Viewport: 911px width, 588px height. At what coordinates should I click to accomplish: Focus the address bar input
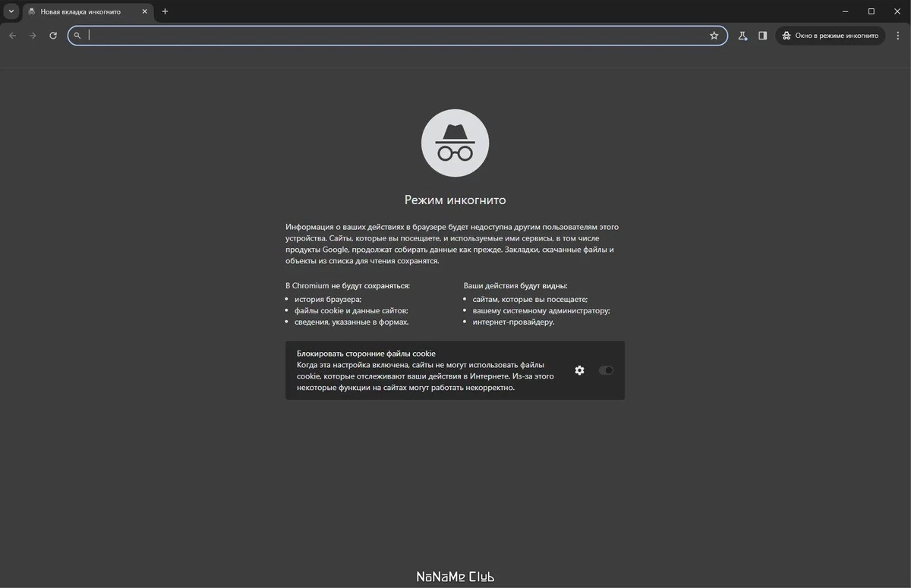point(396,36)
